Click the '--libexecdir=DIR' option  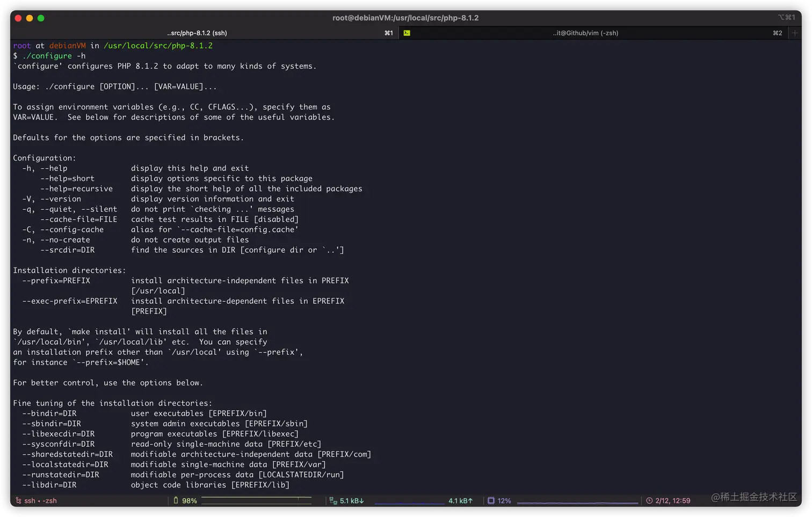pyautogui.click(x=59, y=433)
